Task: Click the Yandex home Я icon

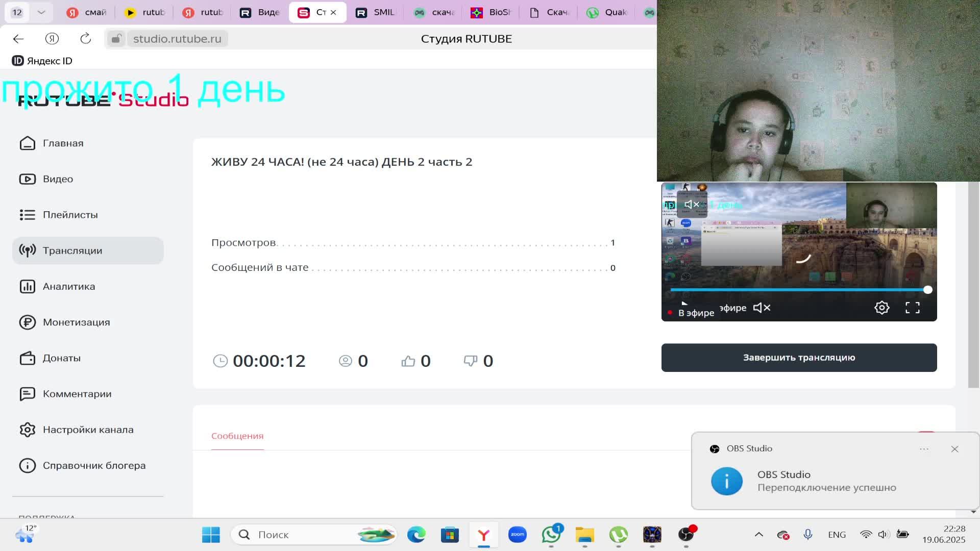Action: 52,39
